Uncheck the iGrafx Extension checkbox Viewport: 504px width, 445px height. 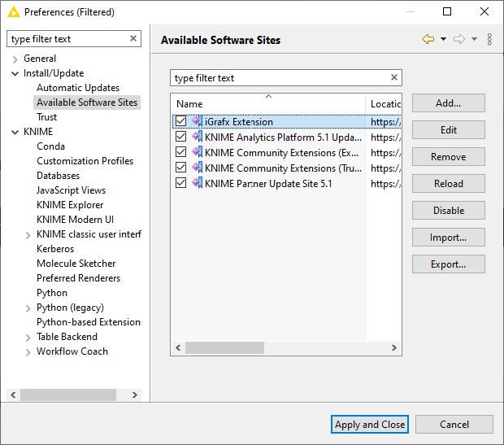coord(181,122)
